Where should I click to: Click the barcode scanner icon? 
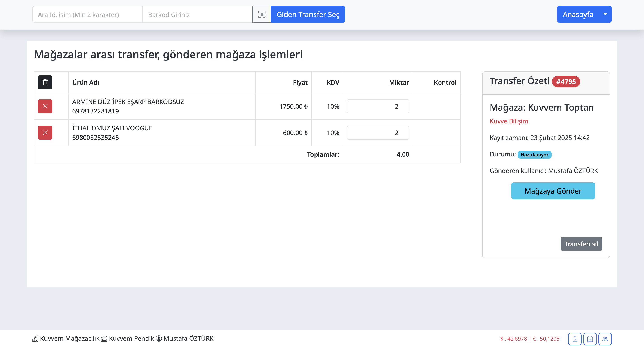pyautogui.click(x=261, y=14)
